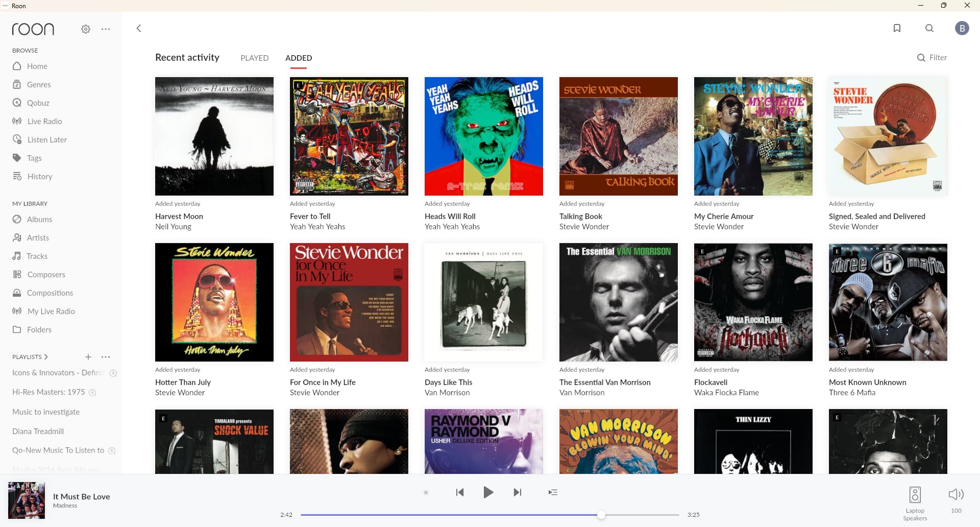Open the play queue icon

(x=553, y=492)
